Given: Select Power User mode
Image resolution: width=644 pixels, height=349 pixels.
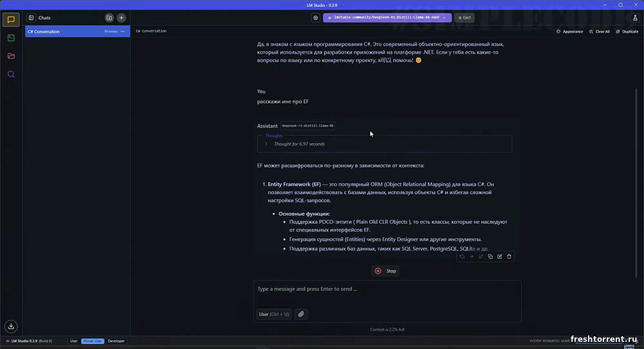Looking at the screenshot, I should pos(92,341).
